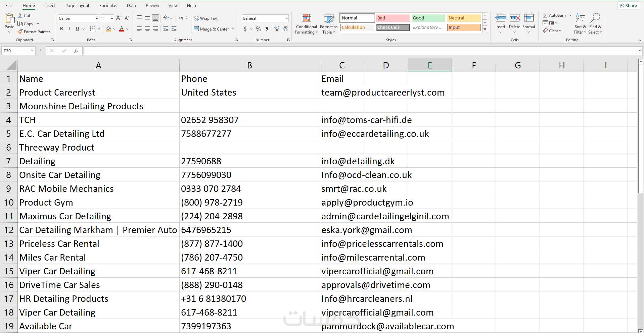Switch to the Data tab
The width and height of the screenshot is (644, 333).
(131, 5)
